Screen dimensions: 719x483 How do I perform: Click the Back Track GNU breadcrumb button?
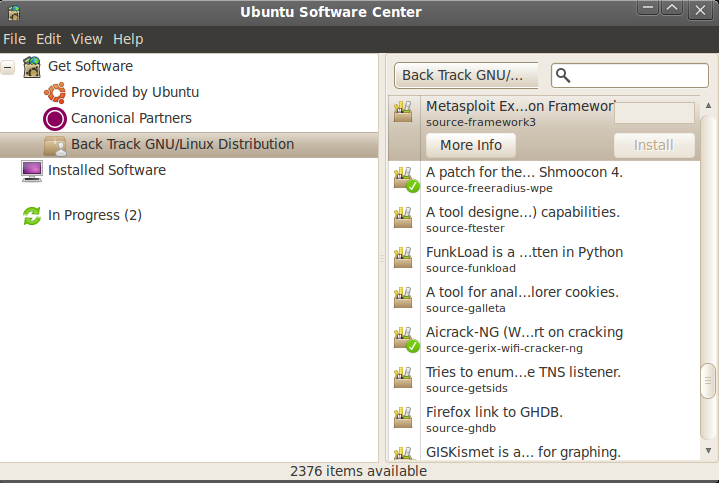pos(466,75)
